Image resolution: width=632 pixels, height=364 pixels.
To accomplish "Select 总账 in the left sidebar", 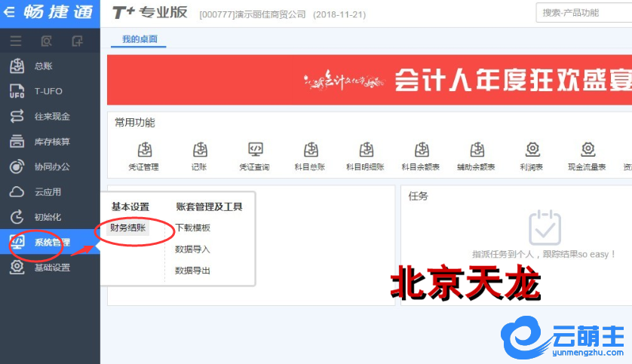I will coord(44,66).
